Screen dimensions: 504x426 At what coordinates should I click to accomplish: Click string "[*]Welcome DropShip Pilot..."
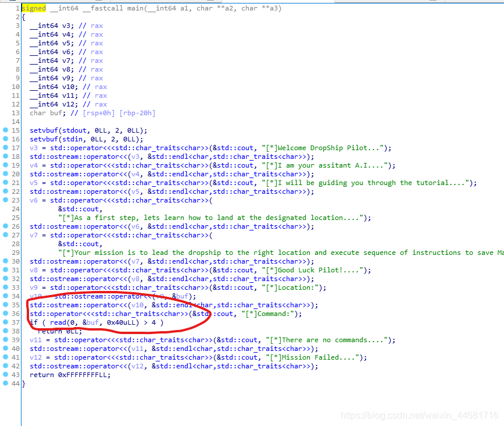coord(323,148)
